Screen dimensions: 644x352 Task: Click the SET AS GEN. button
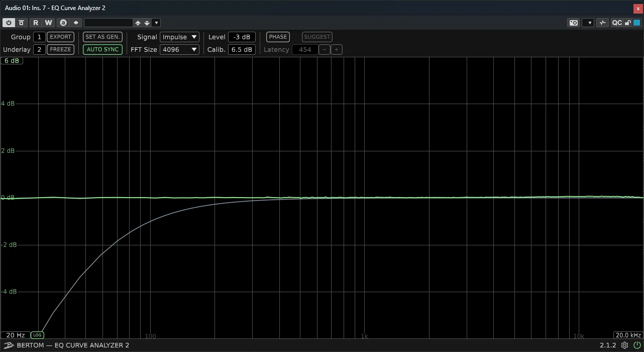pos(102,37)
